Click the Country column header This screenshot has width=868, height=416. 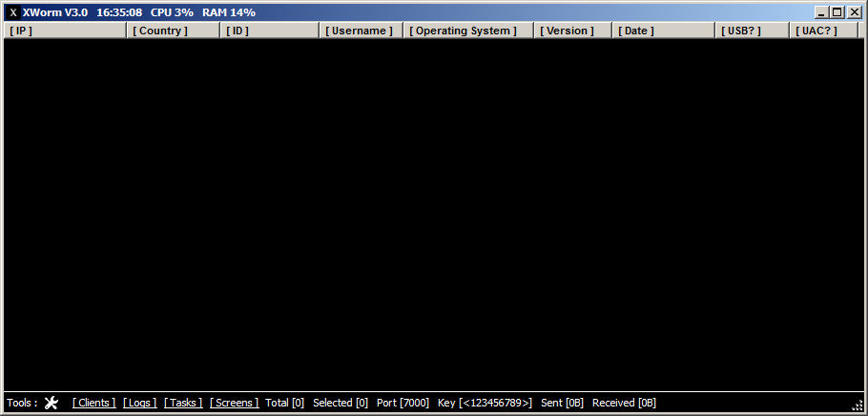pyautogui.click(x=173, y=31)
